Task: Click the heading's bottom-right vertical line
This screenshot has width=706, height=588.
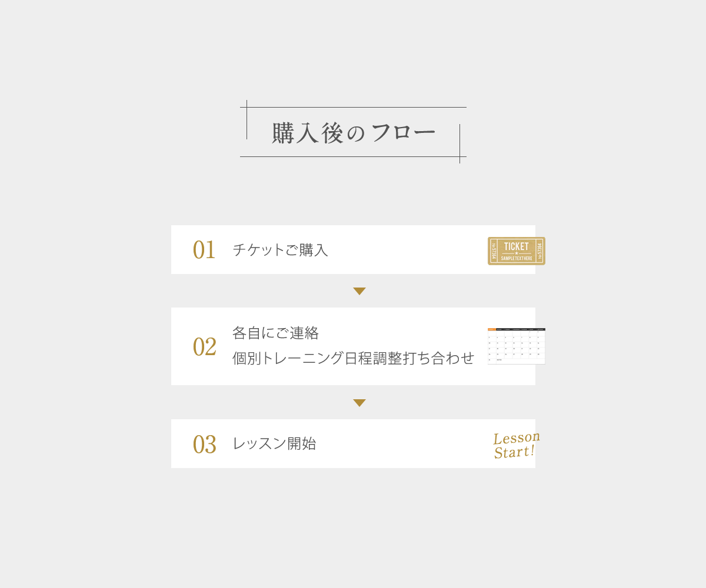Action: [x=459, y=143]
